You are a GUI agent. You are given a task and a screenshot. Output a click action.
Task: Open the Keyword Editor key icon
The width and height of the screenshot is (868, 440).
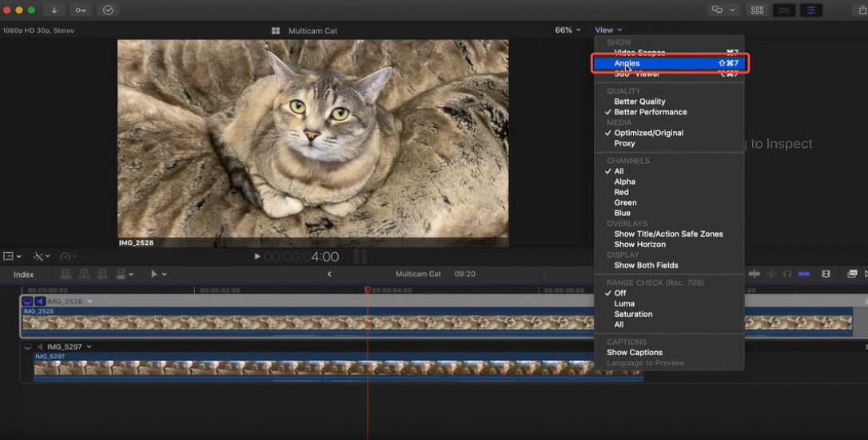pyautogui.click(x=81, y=10)
